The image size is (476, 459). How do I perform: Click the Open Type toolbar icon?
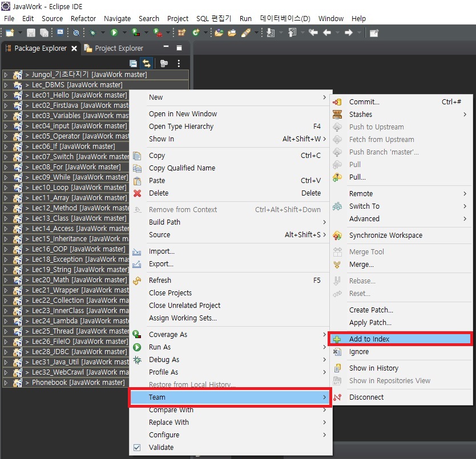(219, 33)
